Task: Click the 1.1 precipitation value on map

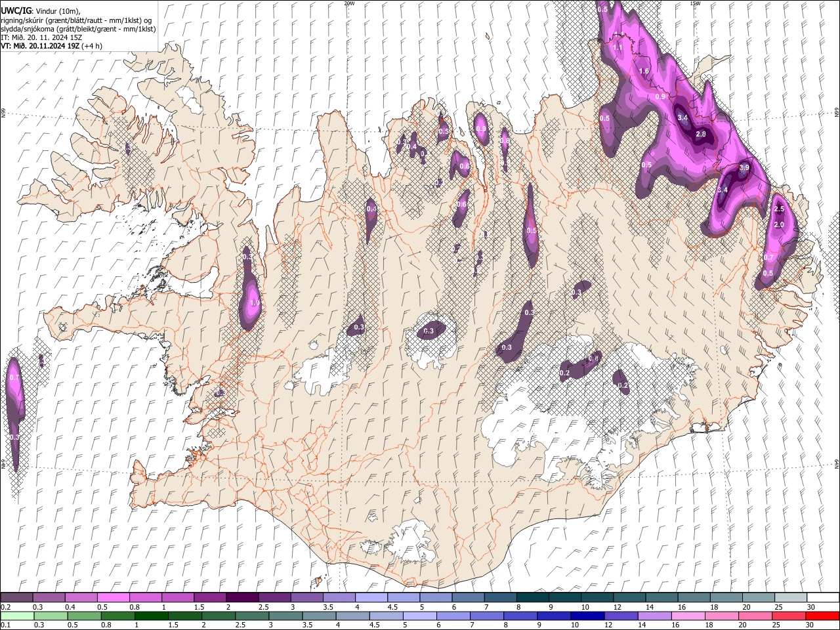Action: point(618,48)
